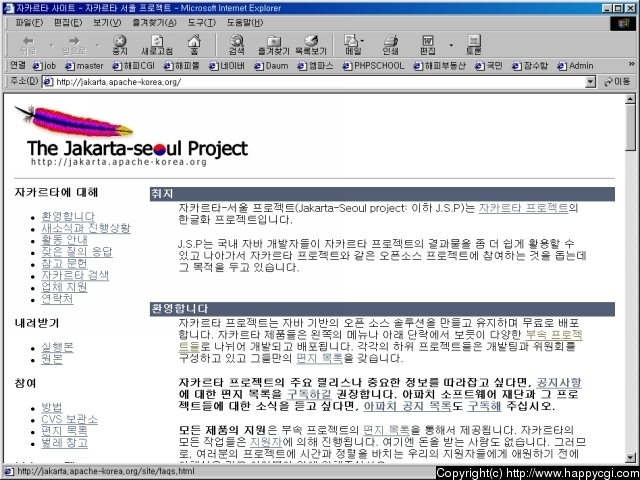This screenshot has width=640, height=480.
Task: Open the 잦은 질의 응답 link
Action: point(76,252)
